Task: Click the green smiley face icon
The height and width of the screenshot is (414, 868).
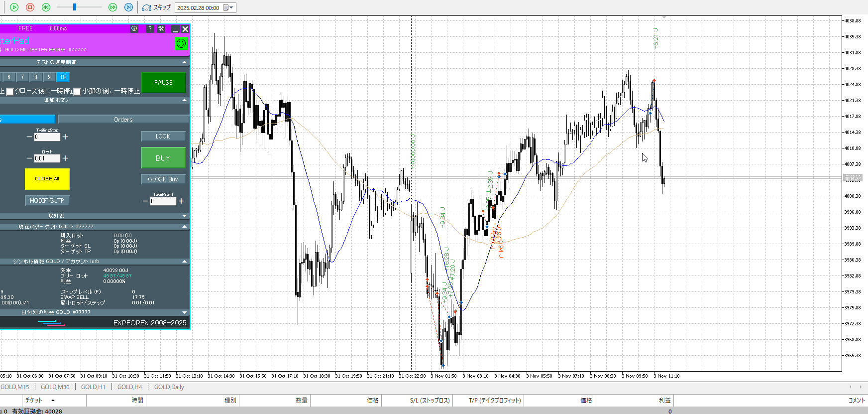Action: [181, 43]
